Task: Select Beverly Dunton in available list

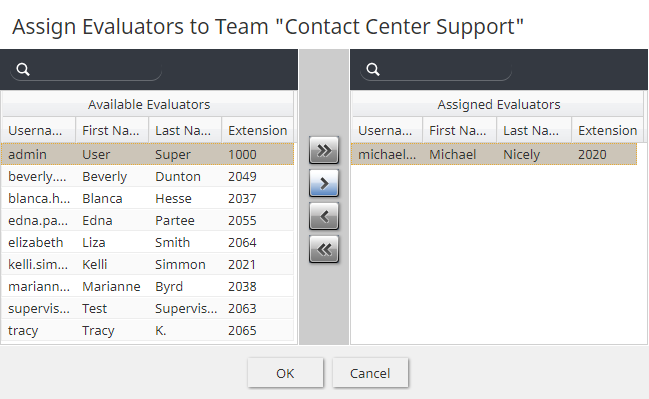Action: (x=147, y=176)
